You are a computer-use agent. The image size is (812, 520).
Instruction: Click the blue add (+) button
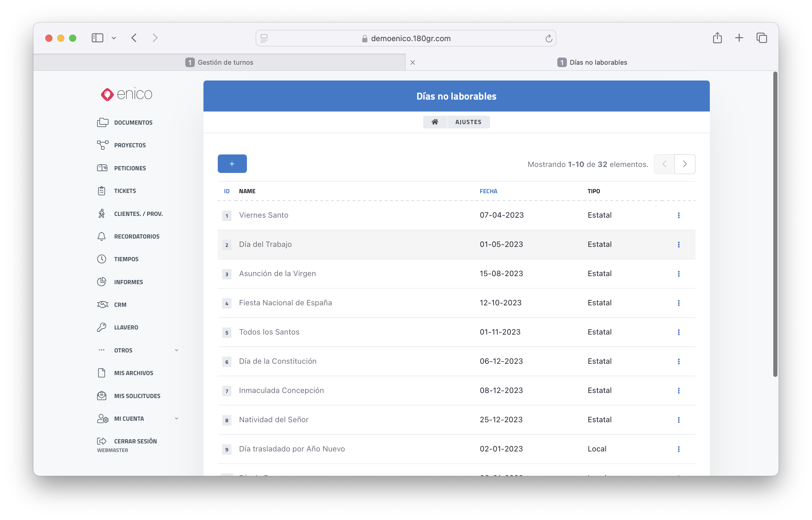tap(232, 164)
